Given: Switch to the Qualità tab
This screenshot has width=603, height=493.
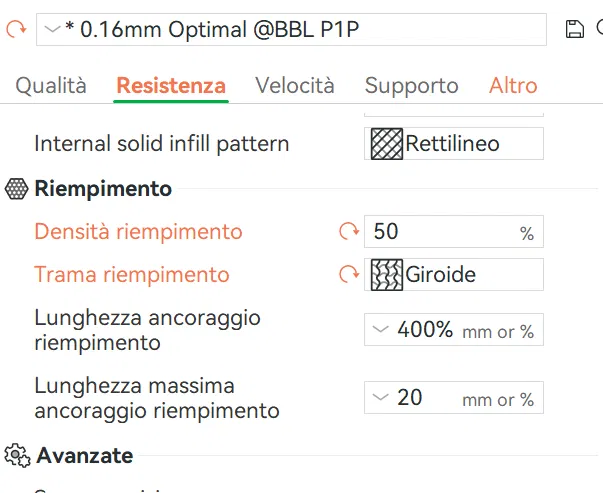Looking at the screenshot, I should [x=51, y=86].
